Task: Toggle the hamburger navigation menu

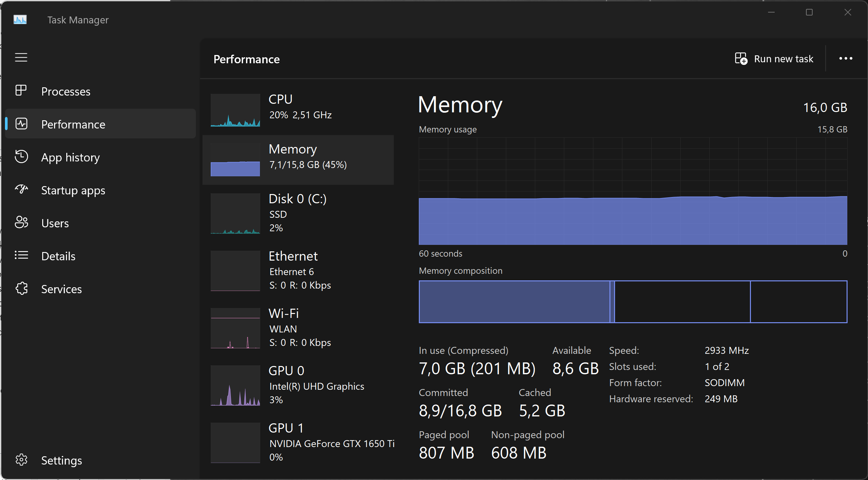Action: (x=21, y=57)
